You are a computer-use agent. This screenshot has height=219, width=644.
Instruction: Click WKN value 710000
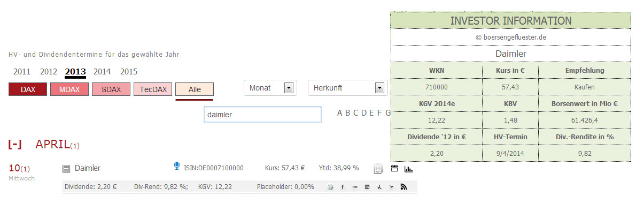[x=437, y=87]
